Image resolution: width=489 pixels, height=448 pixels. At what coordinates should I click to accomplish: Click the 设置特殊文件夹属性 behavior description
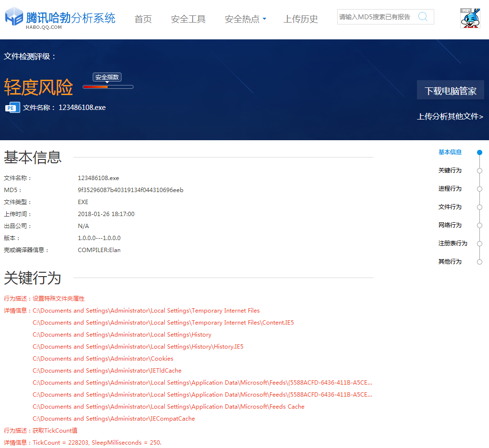(59, 299)
